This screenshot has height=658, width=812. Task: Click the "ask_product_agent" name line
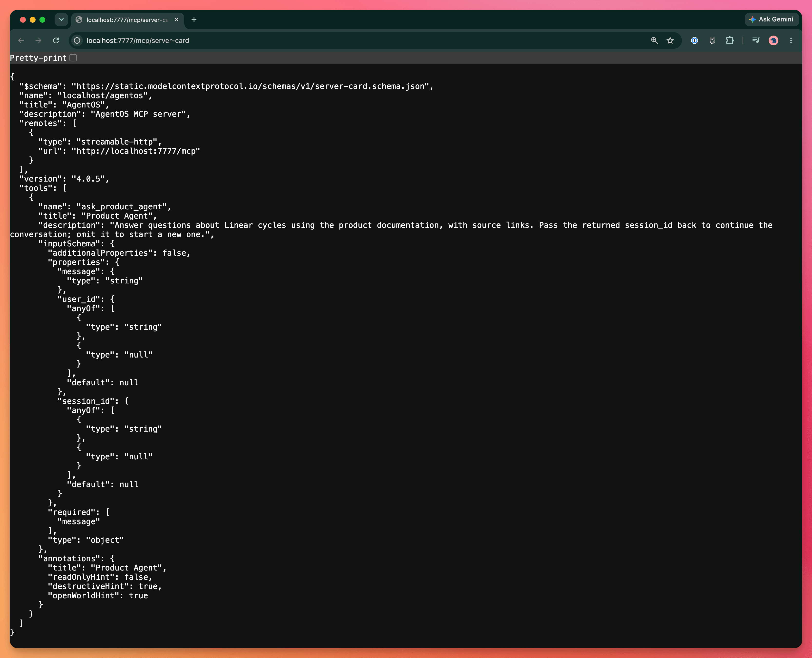tap(105, 207)
